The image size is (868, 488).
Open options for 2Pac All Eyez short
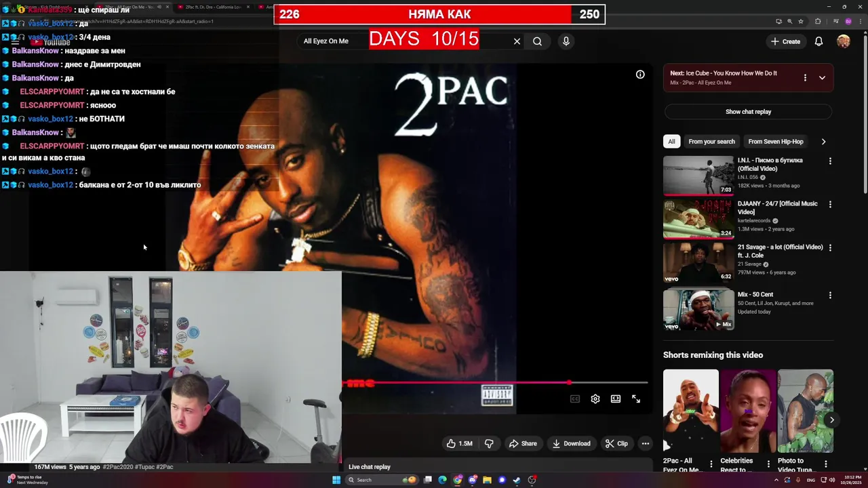(x=711, y=464)
